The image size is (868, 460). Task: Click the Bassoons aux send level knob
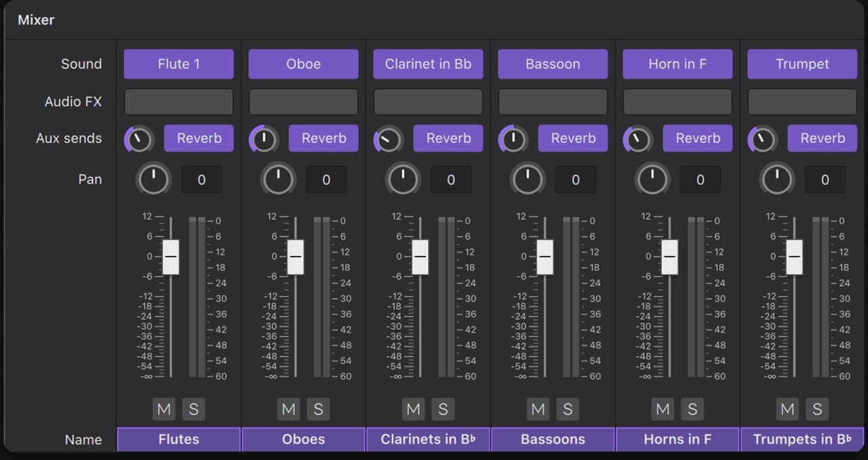pyautogui.click(x=514, y=140)
